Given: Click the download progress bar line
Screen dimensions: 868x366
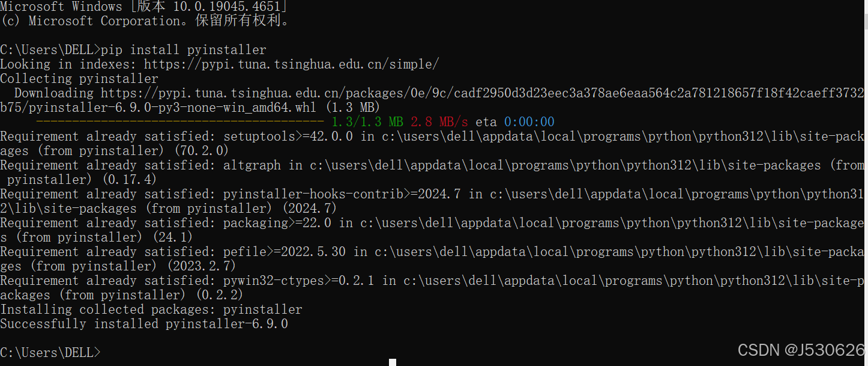Looking at the screenshot, I should click(x=180, y=121).
